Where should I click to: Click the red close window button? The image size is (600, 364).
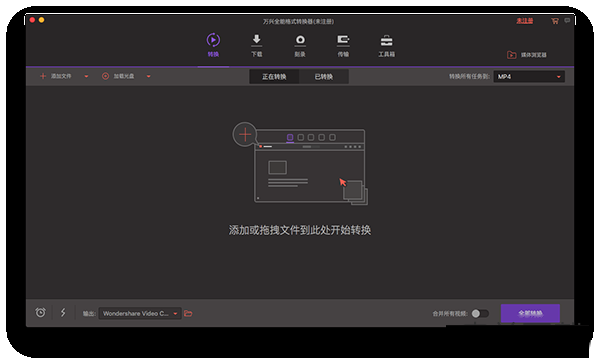click(x=32, y=20)
